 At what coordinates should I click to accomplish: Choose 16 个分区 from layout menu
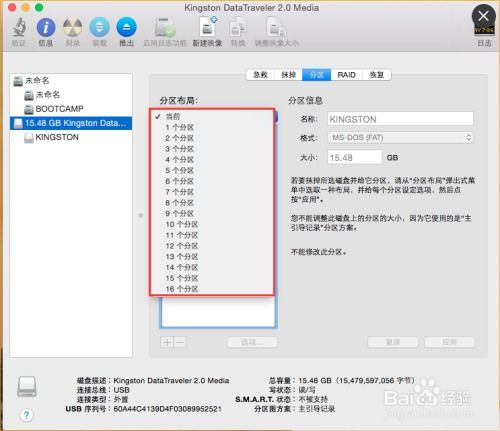pos(212,289)
